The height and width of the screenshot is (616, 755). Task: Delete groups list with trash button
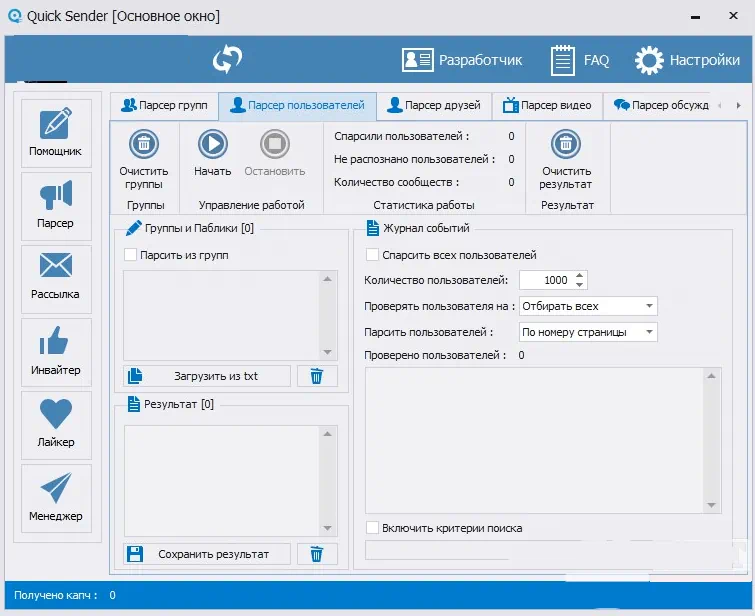tap(317, 376)
